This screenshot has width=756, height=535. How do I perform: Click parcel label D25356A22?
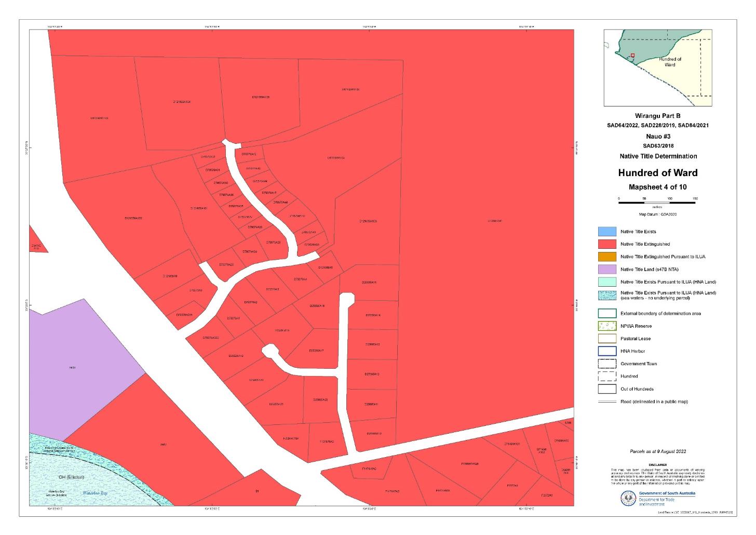[320, 400]
